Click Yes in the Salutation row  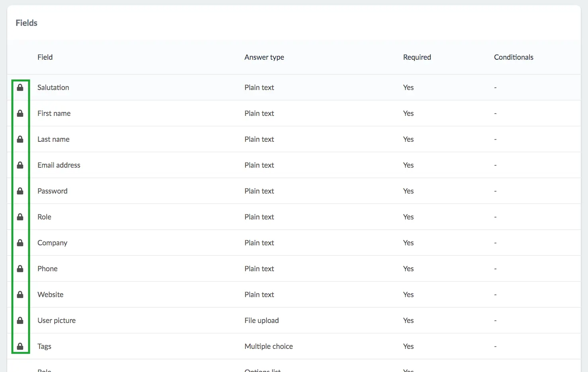[x=408, y=87]
